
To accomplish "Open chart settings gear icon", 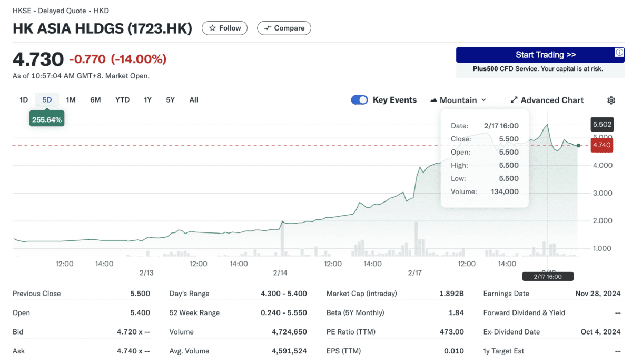I will pos(611,100).
